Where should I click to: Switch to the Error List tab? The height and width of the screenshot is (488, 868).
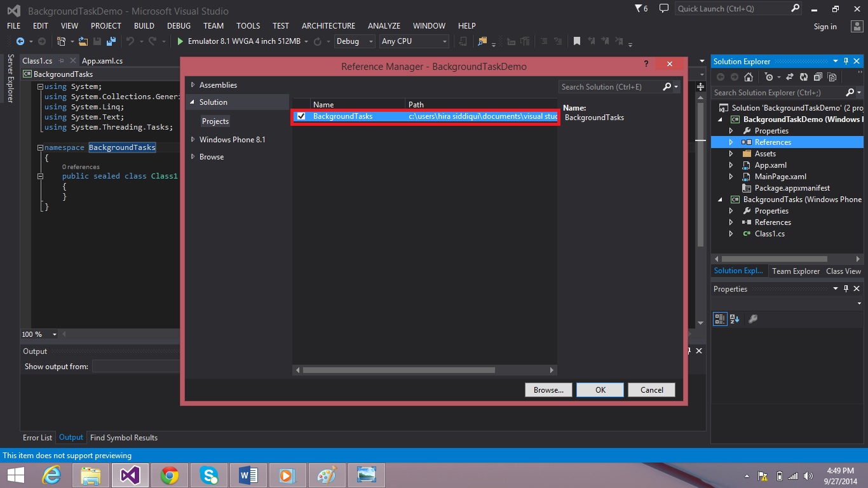coord(37,438)
